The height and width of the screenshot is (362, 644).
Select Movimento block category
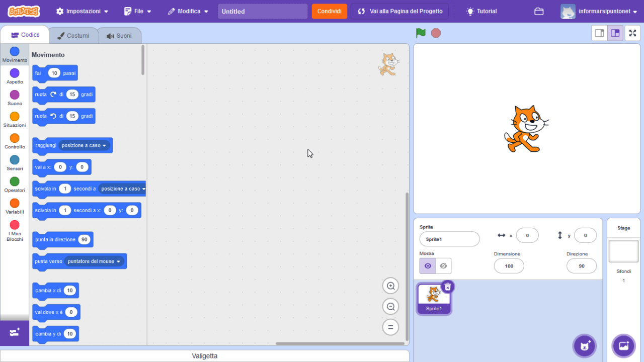[x=15, y=55]
